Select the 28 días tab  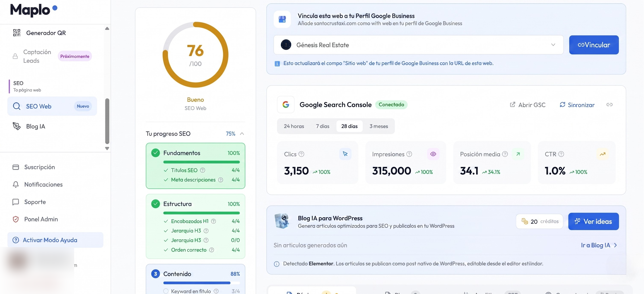(350, 126)
